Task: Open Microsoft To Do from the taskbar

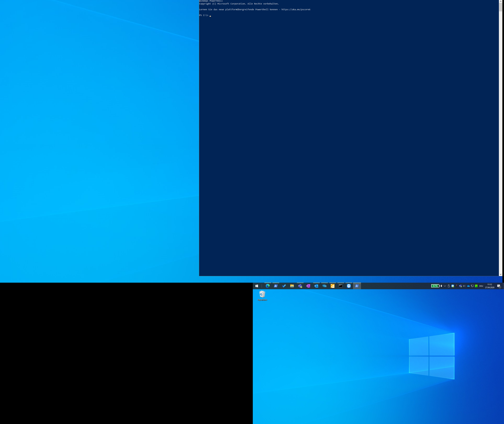Action: coord(284,286)
